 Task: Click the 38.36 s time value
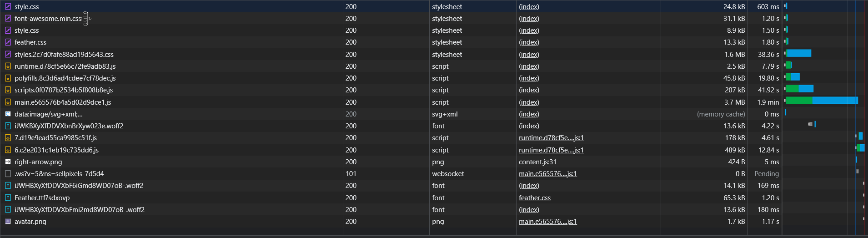(x=768, y=55)
